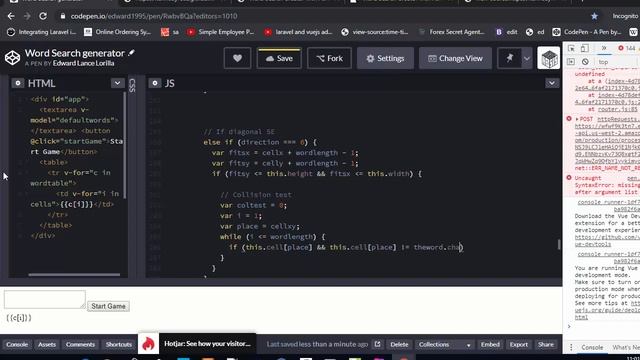Expand JS editor dropdown chevron
640x360 pixels.
point(552,83)
